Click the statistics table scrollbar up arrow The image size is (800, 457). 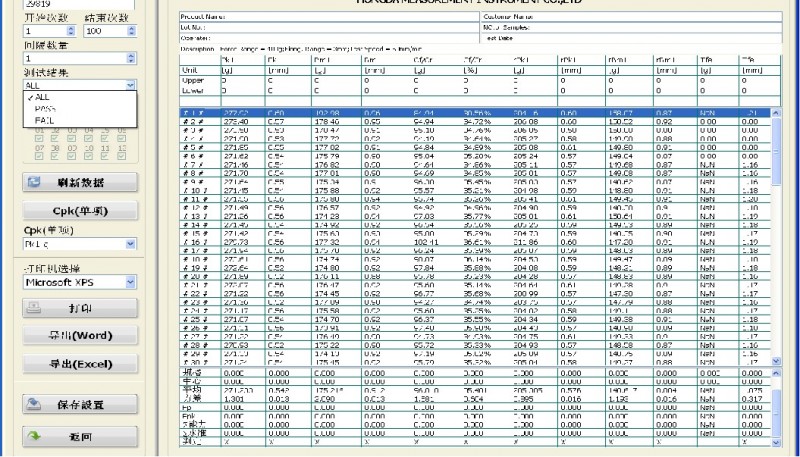point(776,373)
